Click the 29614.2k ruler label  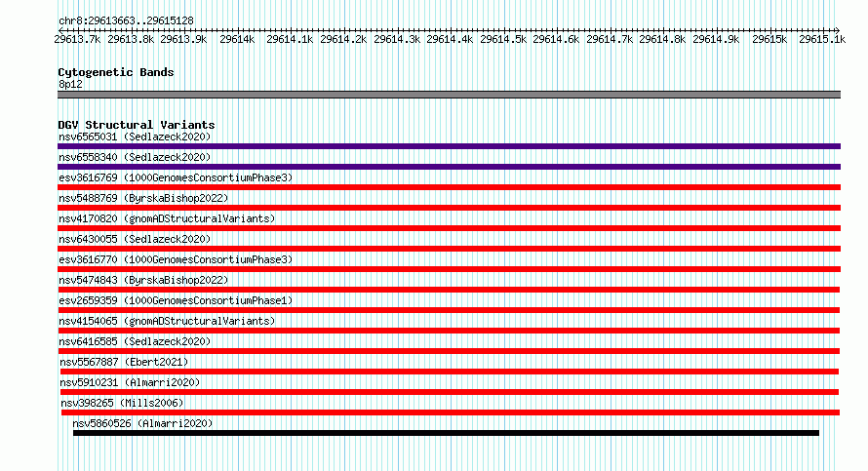point(343,39)
